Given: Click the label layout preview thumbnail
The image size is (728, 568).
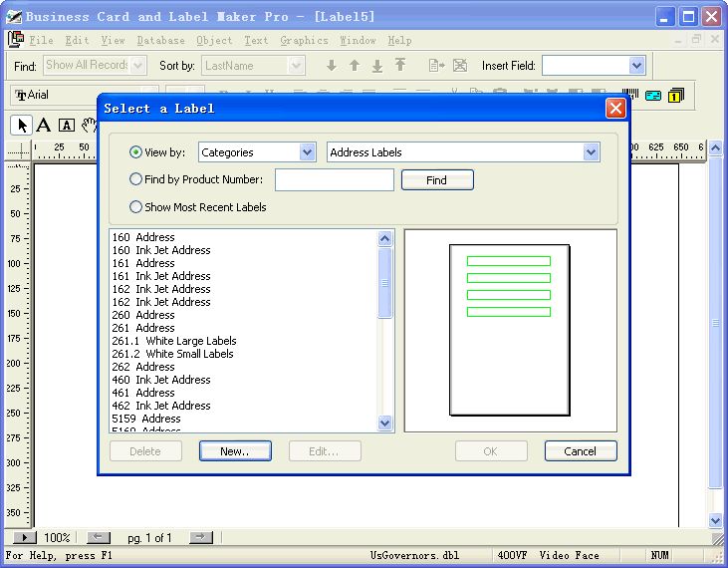Looking at the screenshot, I should tap(509, 330).
